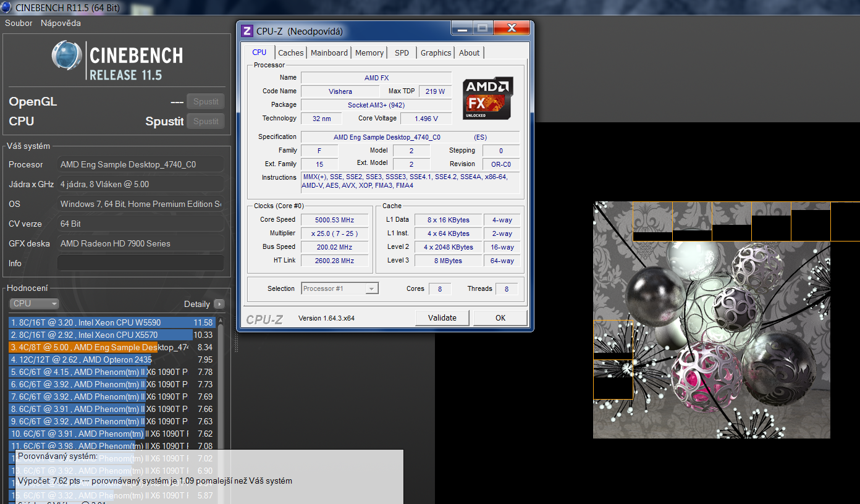Click the Specification AMD Eng Sample field
This screenshot has width=860, height=504.
click(x=410, y=137)
